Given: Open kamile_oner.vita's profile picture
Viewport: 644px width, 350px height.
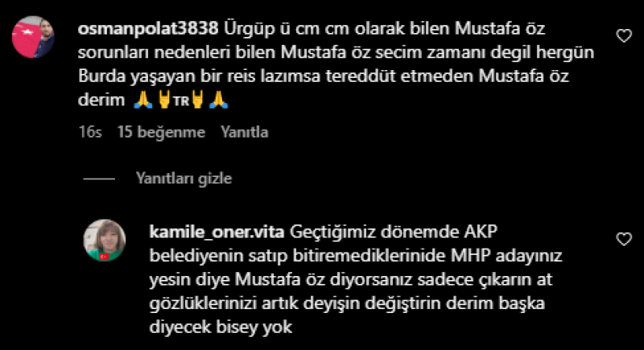Looking at the screenshot, I should tap(105, 241).
